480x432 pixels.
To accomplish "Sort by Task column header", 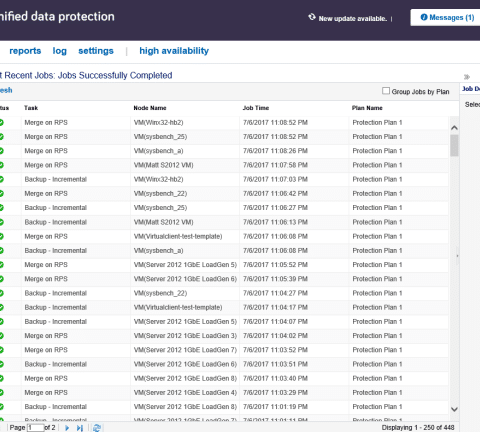I will click(x=31, y=108).
